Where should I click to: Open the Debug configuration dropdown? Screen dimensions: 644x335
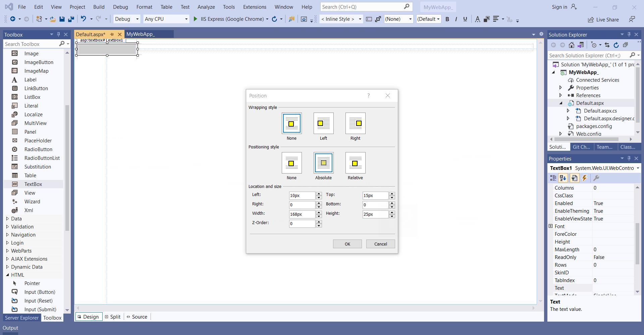(127, 19)
